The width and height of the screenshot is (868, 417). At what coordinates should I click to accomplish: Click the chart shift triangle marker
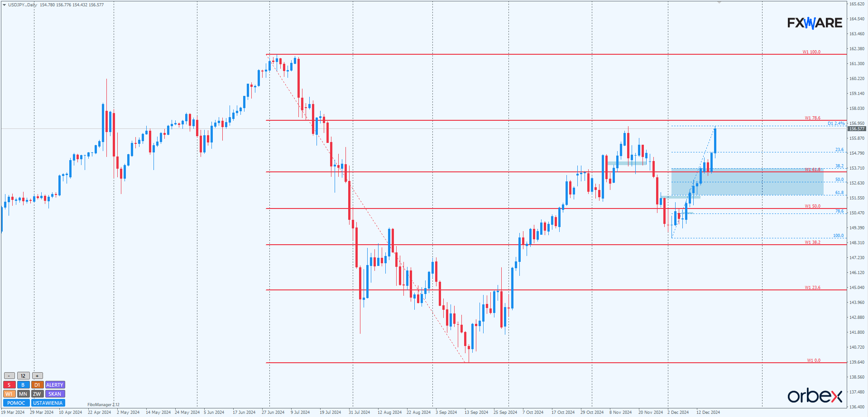719,3
